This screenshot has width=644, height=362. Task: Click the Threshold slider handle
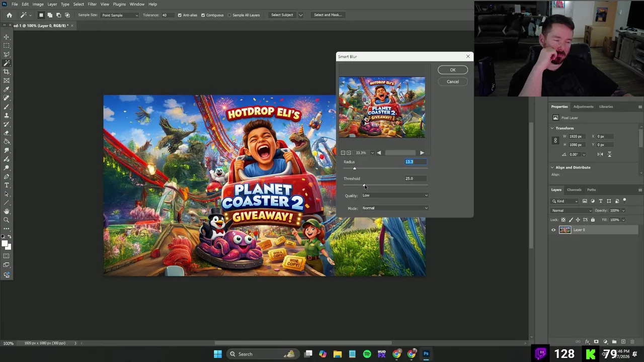tap(364, 186)
